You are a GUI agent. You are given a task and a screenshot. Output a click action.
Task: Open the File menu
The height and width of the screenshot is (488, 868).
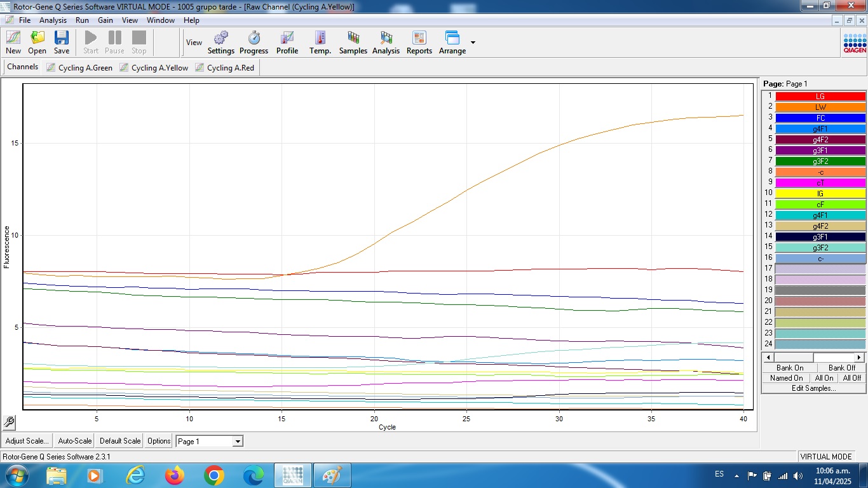tap(25, 20)
